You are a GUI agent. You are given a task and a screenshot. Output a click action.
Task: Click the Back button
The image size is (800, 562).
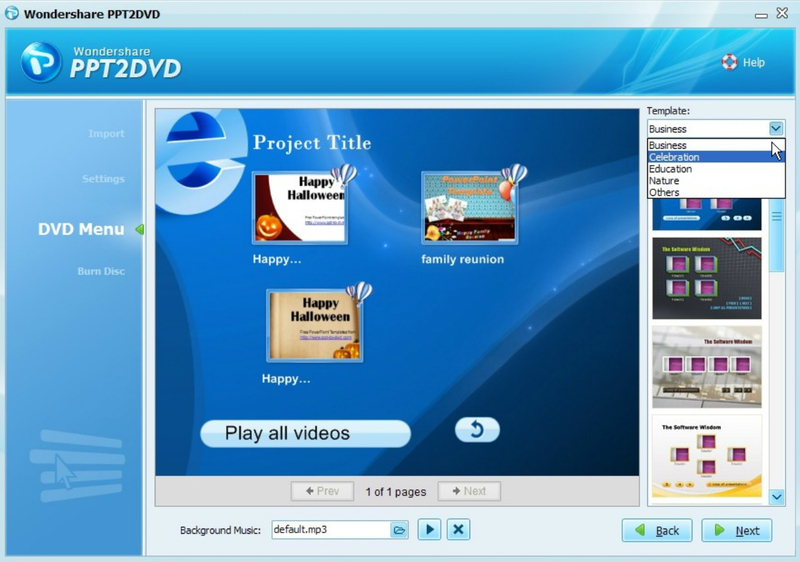[x=657, y=530]
